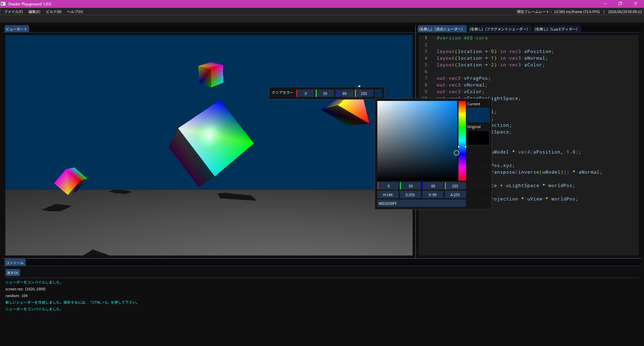Click code line '#version 460 core'

(x=462, y=38)
